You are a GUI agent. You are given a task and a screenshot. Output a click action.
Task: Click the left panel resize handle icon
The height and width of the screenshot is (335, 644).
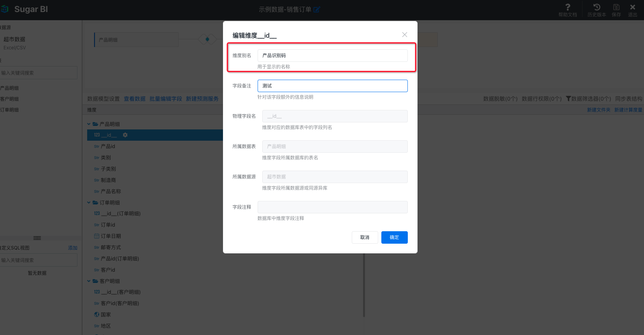click(x=37, y=238)
